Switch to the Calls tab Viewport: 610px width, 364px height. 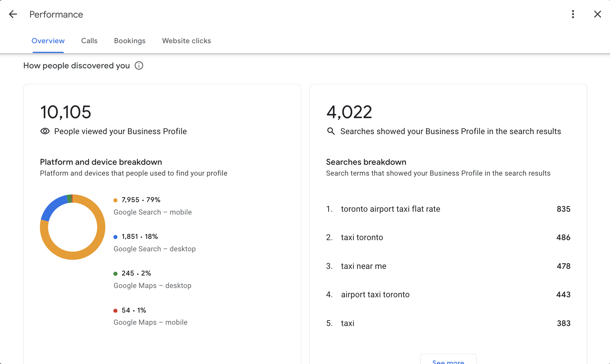click(89, 41)
